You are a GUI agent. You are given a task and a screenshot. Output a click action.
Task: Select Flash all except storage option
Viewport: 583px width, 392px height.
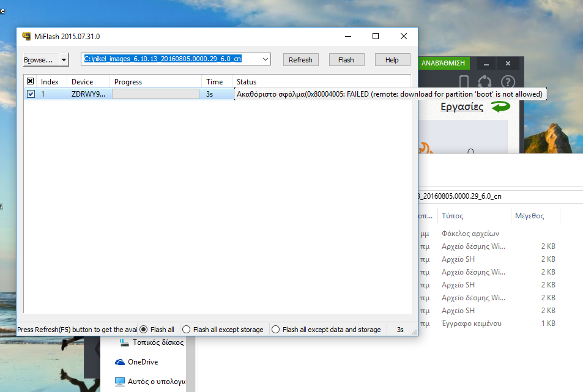coord(186,330)
